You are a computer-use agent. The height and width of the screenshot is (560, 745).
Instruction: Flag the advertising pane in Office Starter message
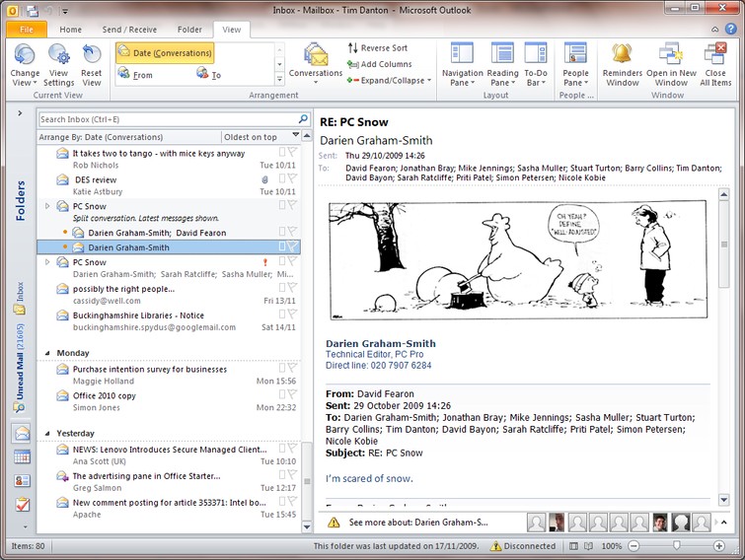[x=292, y=474]
